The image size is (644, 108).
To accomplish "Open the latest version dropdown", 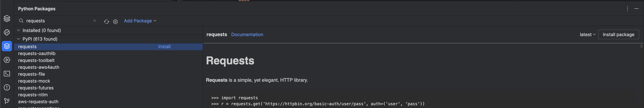I will 587,35.
